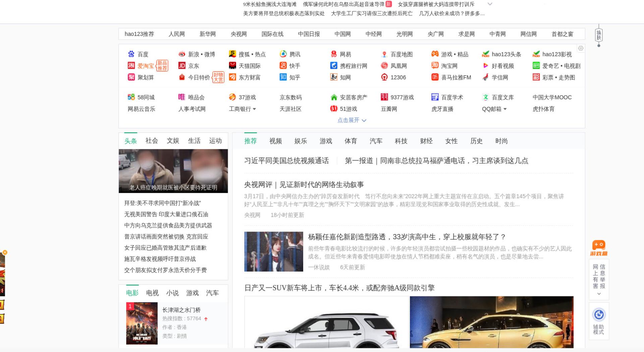
Task: Select the 娱乐 feed tab
Action: [301, 141]
